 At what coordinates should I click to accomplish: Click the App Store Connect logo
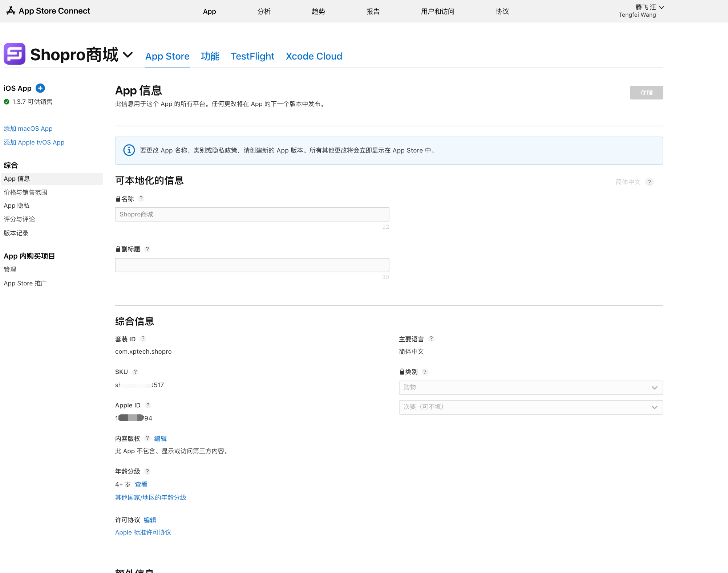[48, 11]
